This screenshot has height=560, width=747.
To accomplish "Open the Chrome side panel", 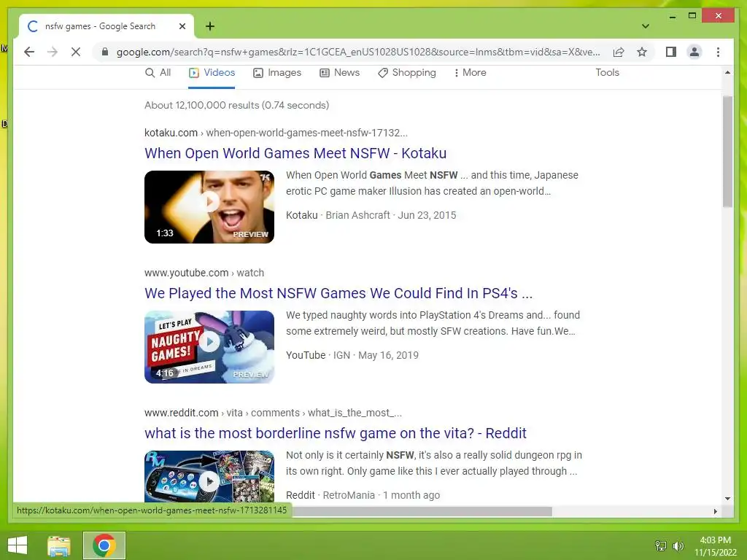I will 671,52.
